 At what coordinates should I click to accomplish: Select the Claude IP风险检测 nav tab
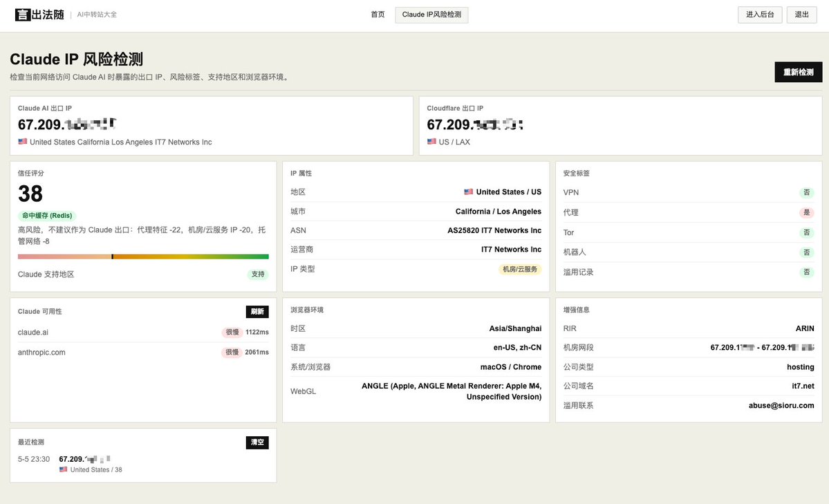[x=431, y=15]
